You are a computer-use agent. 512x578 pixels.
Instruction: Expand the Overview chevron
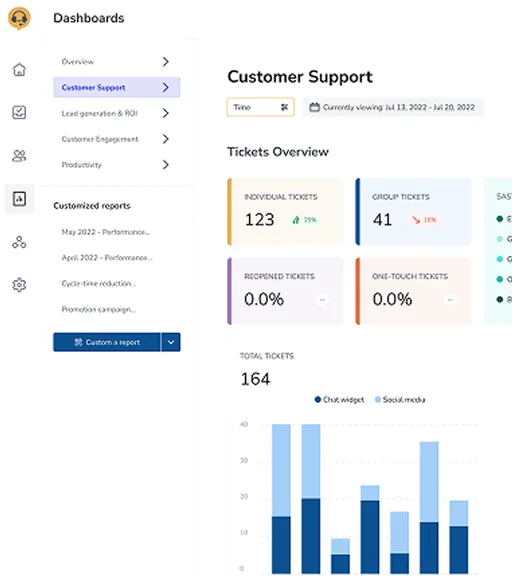coord(166,62)
